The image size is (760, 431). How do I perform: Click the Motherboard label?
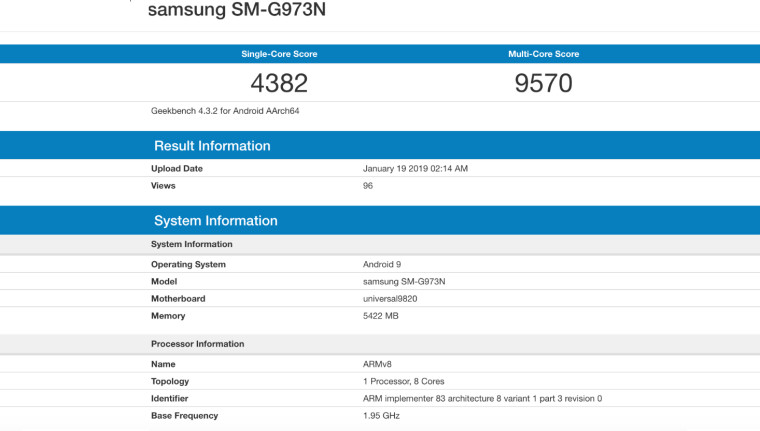[x=178, y=299]
